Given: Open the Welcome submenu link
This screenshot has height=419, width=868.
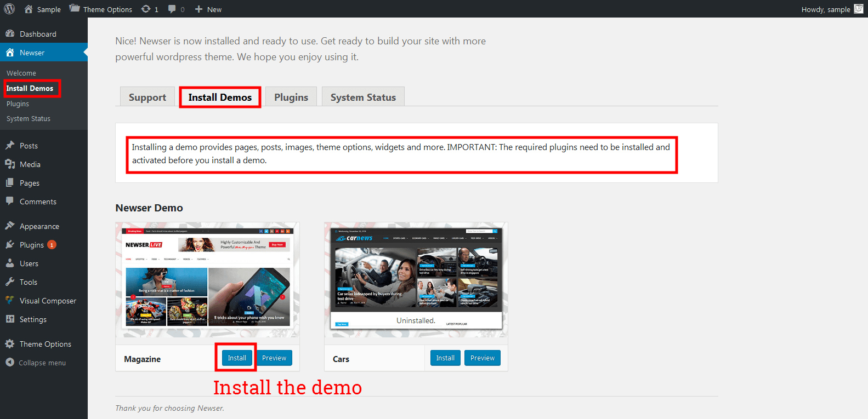Looking at the screenshot, I should pos(21,73).
